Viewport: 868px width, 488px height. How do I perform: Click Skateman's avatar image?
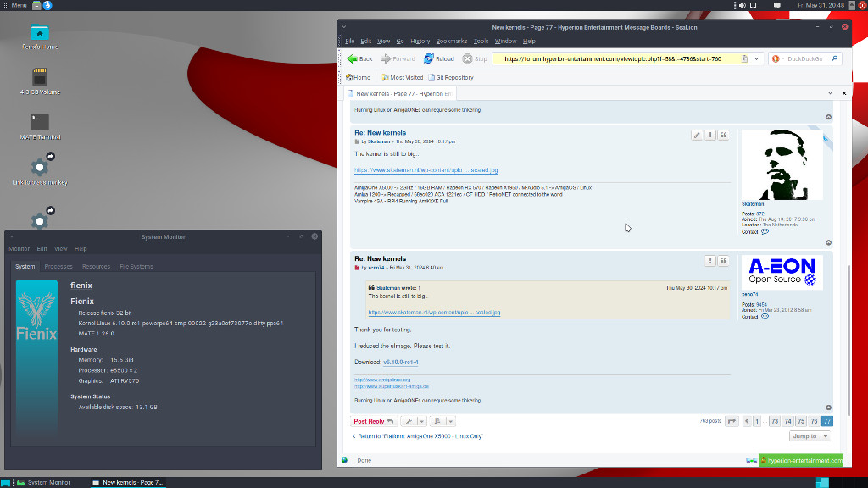click(782, 164)
